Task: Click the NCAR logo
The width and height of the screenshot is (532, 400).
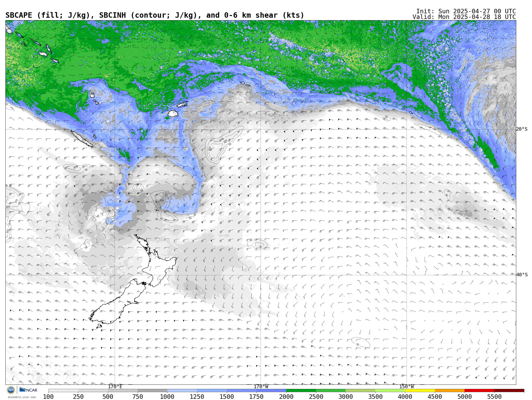Action: pos(29,390)
